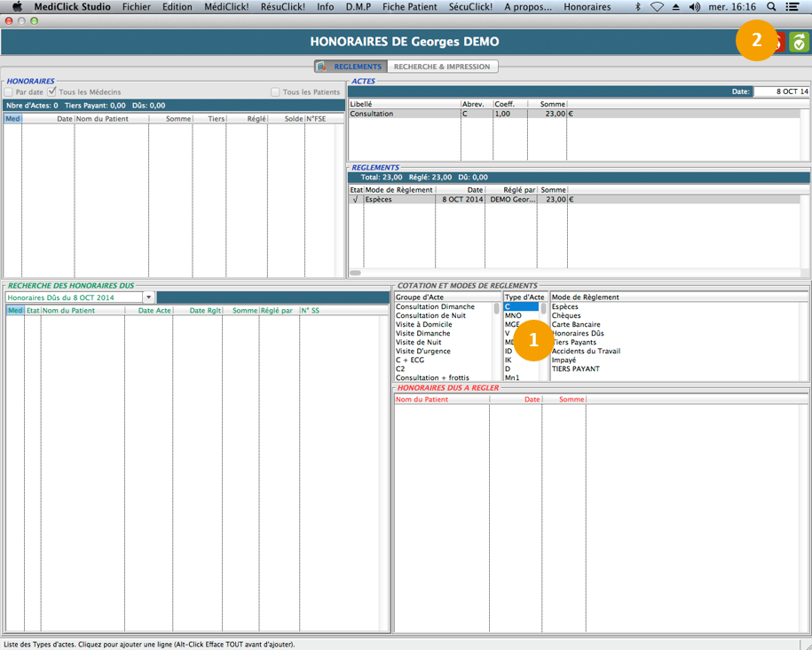Open the Honoraires Dûs date dropdown
Viewport: 812px width, 650px height.
tap(149, 297)
